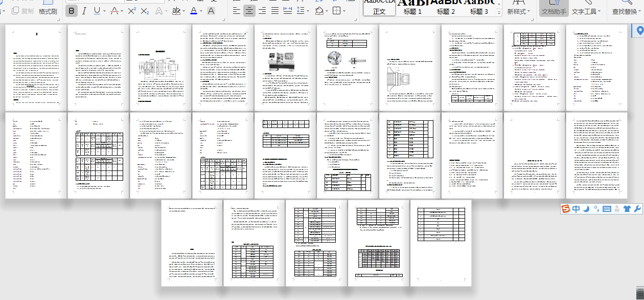
Task: Toggle subscript X₂ formatting
Action: 145,11
